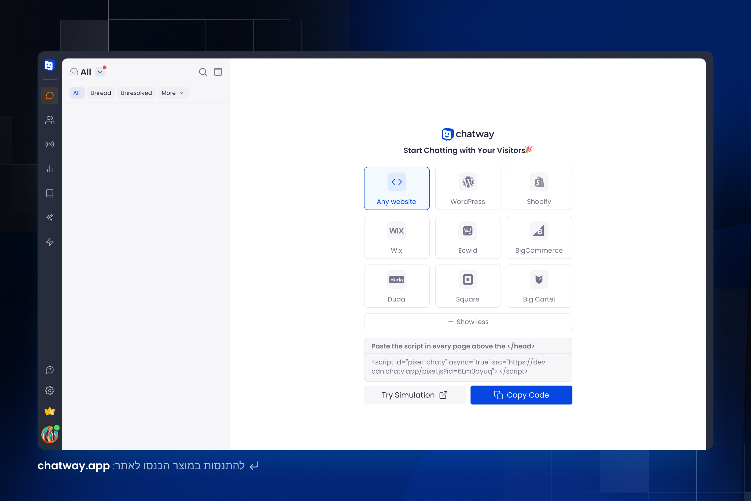Toggle the panel layout icon next to search
The width and height of the screenshot is (751, 501).
(x=218, y=72)
